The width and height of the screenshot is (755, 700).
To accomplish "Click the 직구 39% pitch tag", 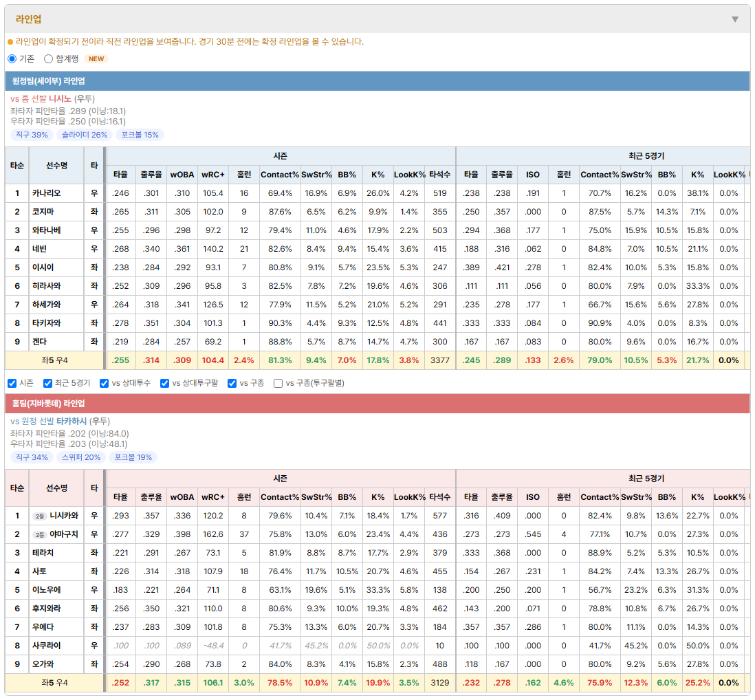I will pos(32,135).
